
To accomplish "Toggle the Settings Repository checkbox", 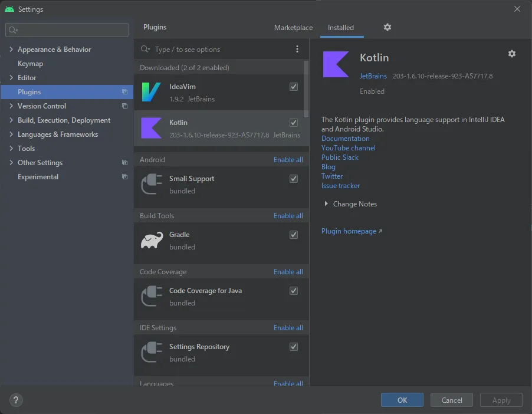I will tap(294, 347).
